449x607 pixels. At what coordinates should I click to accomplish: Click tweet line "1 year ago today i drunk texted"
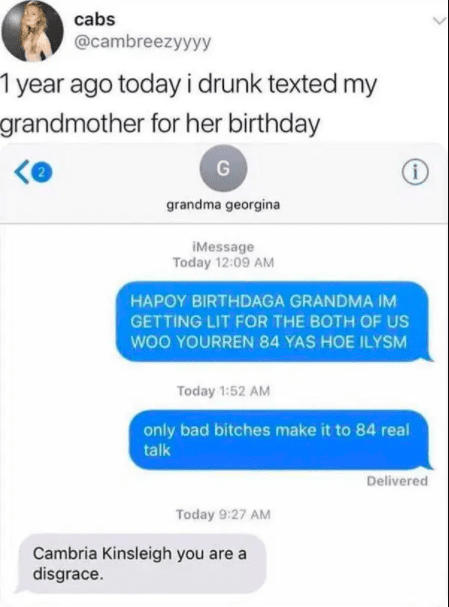point(188,85)
